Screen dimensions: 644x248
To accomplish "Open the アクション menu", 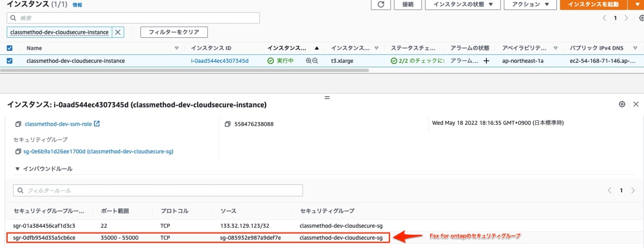I will 530,5.
